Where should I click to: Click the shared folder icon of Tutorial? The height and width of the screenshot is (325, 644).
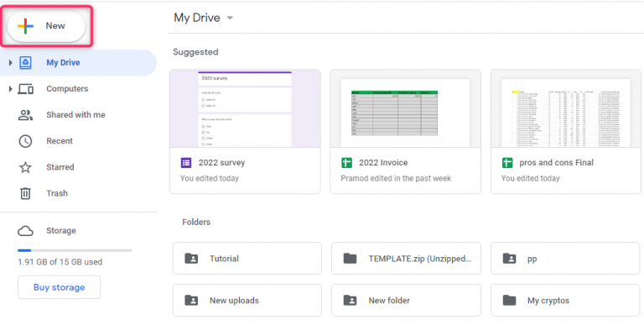click(191, 259)
